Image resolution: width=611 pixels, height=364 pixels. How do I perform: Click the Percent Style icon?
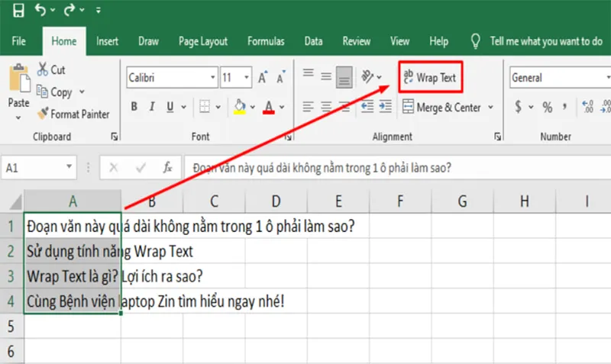tap(547, 108)
